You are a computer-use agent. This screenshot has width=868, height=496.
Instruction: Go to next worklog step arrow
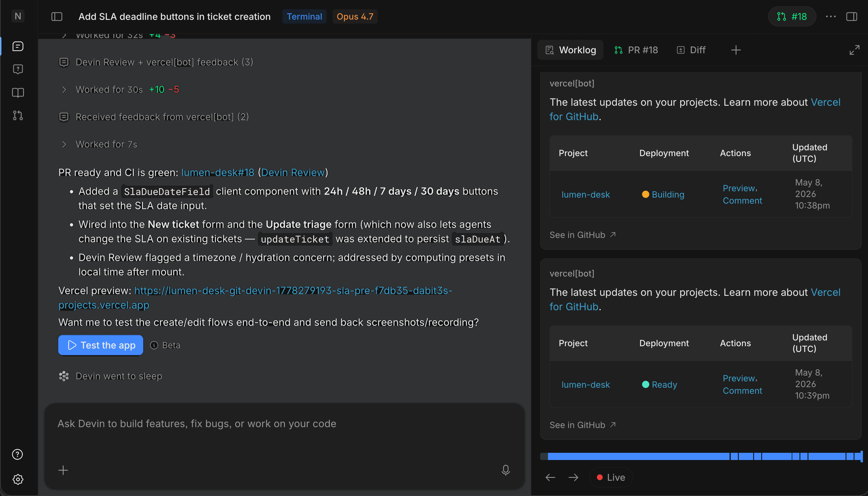click(574, 478)
